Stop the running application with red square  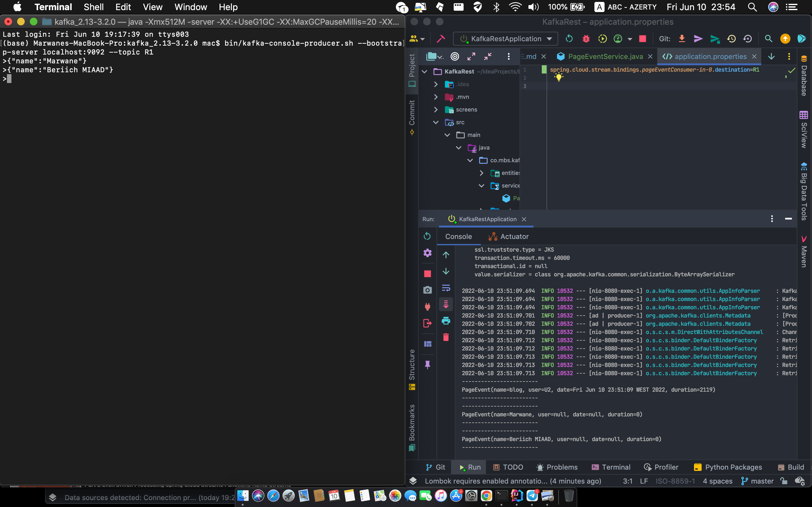tap(642, 39)
